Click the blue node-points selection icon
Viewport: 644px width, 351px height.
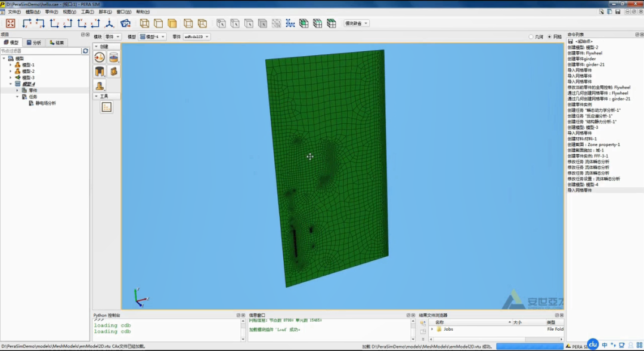290,23
